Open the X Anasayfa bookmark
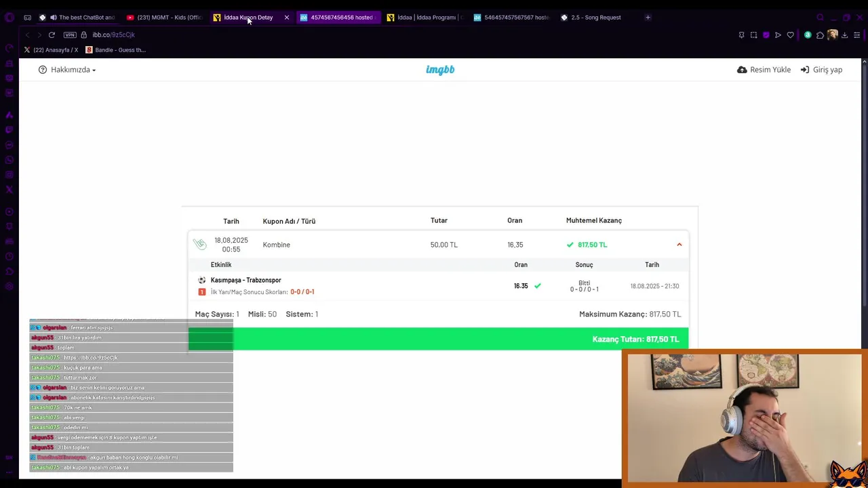868x488 pixels. 51,49
